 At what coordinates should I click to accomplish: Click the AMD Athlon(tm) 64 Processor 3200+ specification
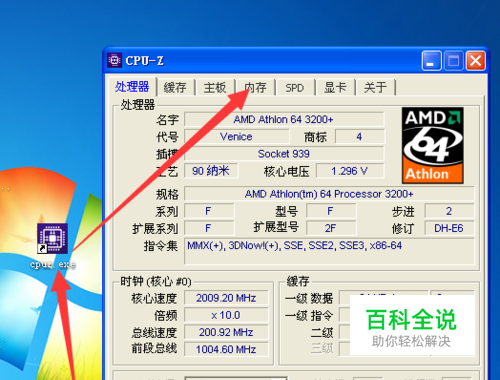pyautogui.click(x=329, y=194)
